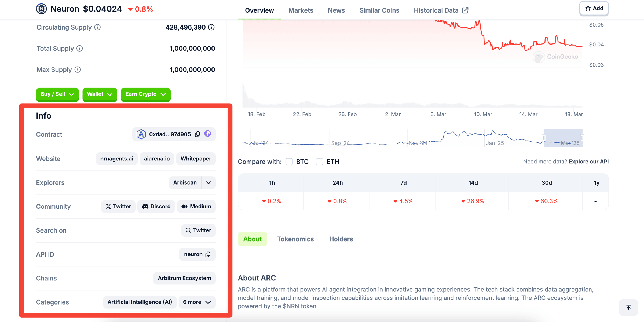Click the Arbitrum Ecosystem chain tag
The height and width of the screenshot is (322, 644).
click(x=184, y=278)
